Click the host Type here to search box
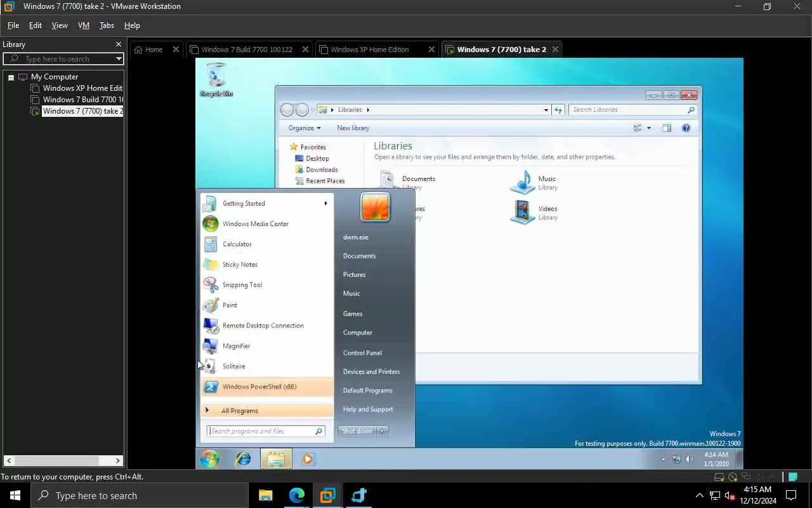Screen dimensions: 812x508 (x=140, y=495)
